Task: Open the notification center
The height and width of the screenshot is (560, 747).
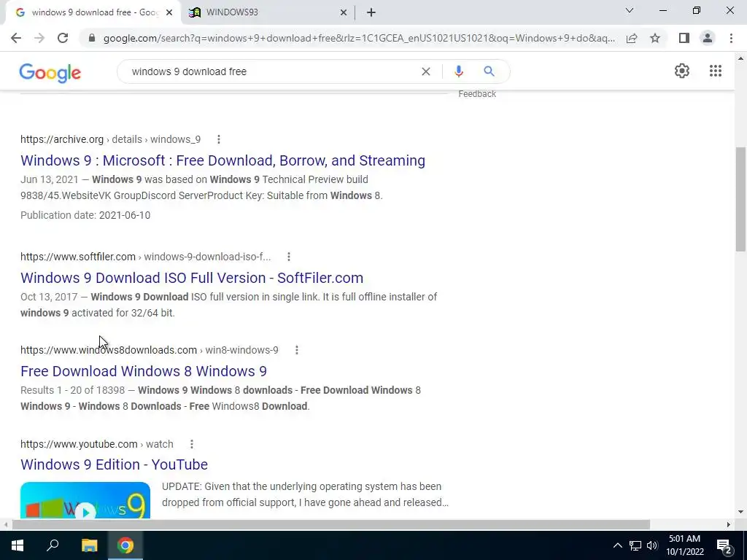Action: click(724, 546)
